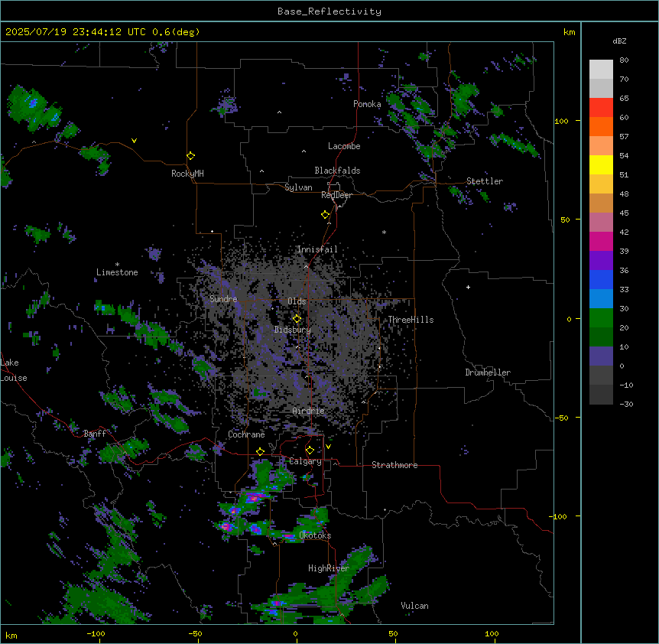659x644 pixels.
Task: Click the RockyMH label
Action: (x=187, y=174)
